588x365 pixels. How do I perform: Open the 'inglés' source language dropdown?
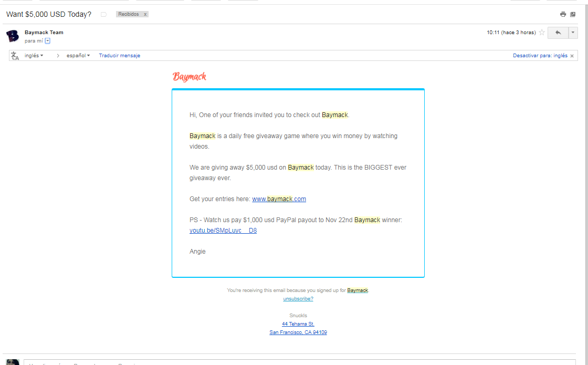tap(34, 56)
